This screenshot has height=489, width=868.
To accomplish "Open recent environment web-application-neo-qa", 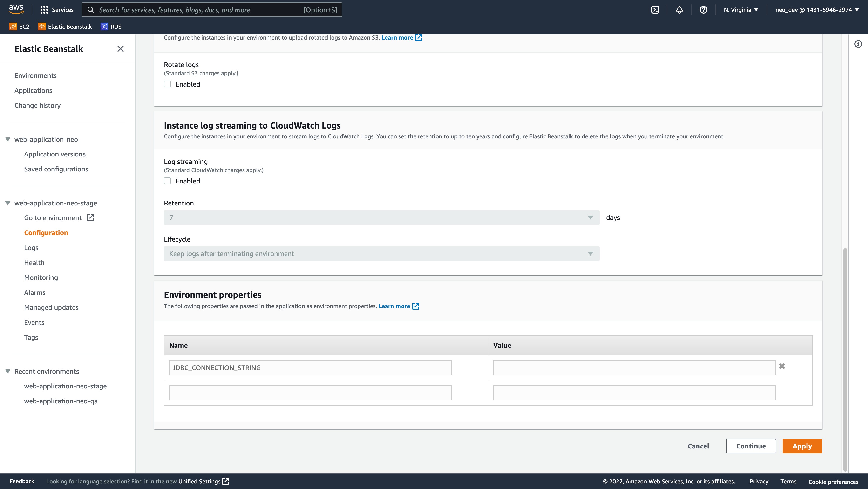I will (x=61, y=401).
